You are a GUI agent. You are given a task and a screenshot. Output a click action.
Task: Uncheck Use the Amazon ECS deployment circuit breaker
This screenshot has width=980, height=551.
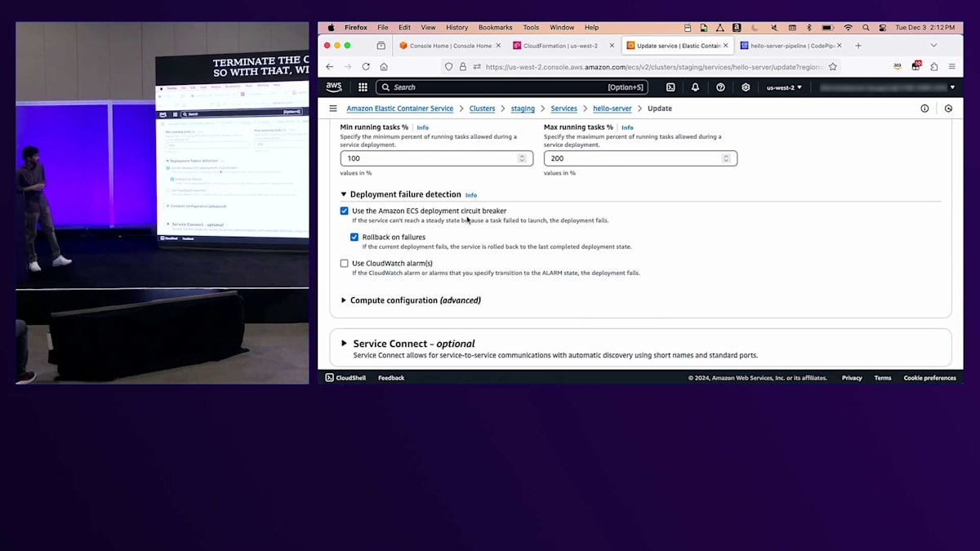344,211
